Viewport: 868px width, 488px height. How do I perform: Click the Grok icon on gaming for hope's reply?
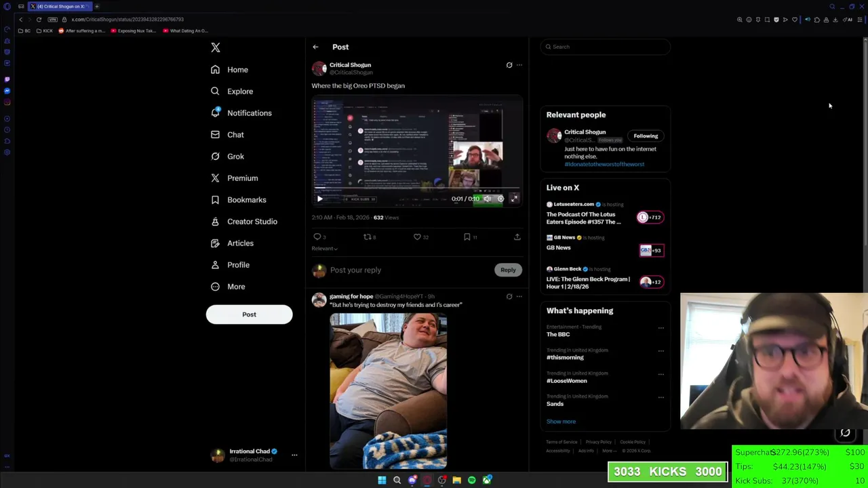(x=509, y=296)
